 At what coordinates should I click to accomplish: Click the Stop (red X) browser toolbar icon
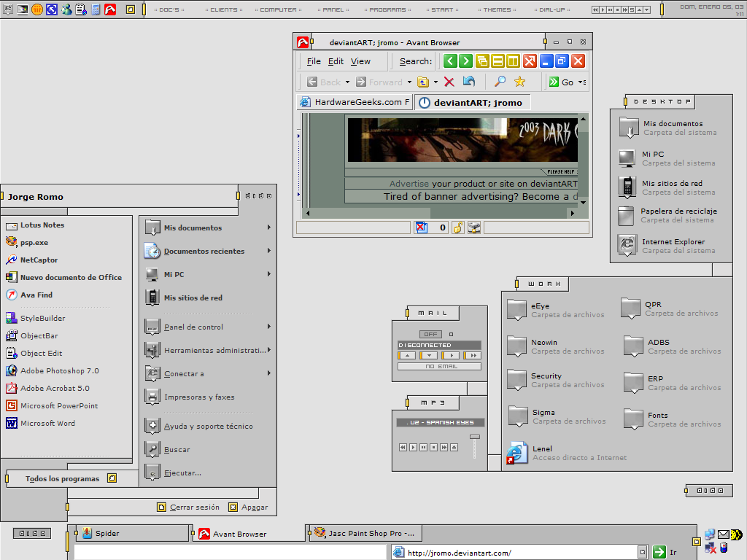point(449,82)
